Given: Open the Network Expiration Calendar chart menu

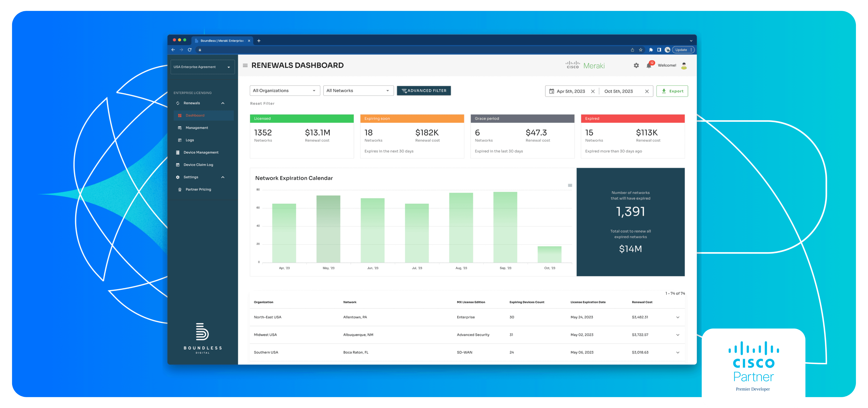Looking at the screenshot, I should (x=570, y=185).
